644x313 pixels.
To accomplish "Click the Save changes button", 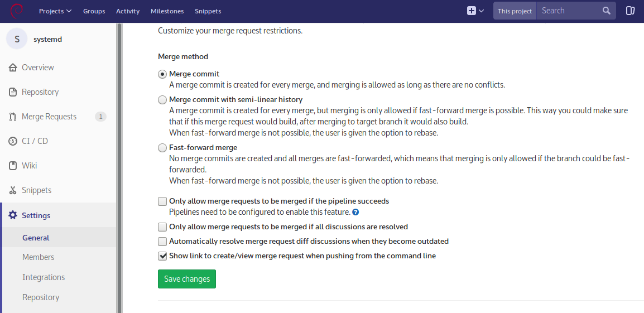I will click(187, 279).
